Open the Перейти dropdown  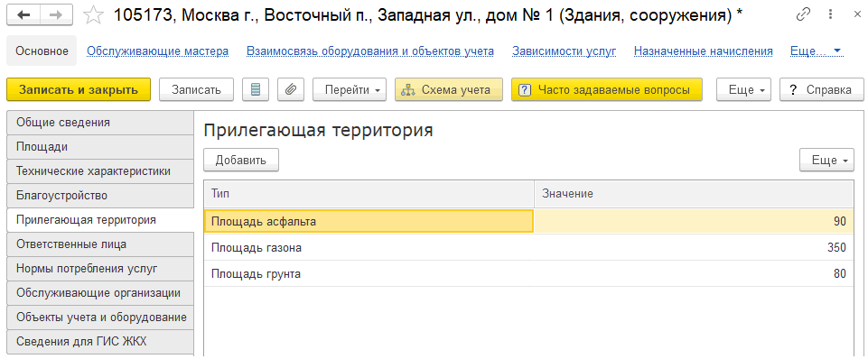350,89
